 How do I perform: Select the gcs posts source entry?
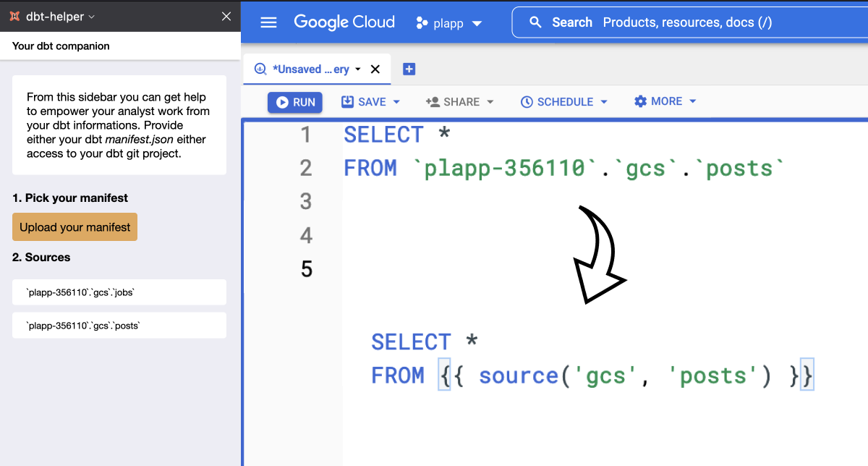[x=119, y=326]
